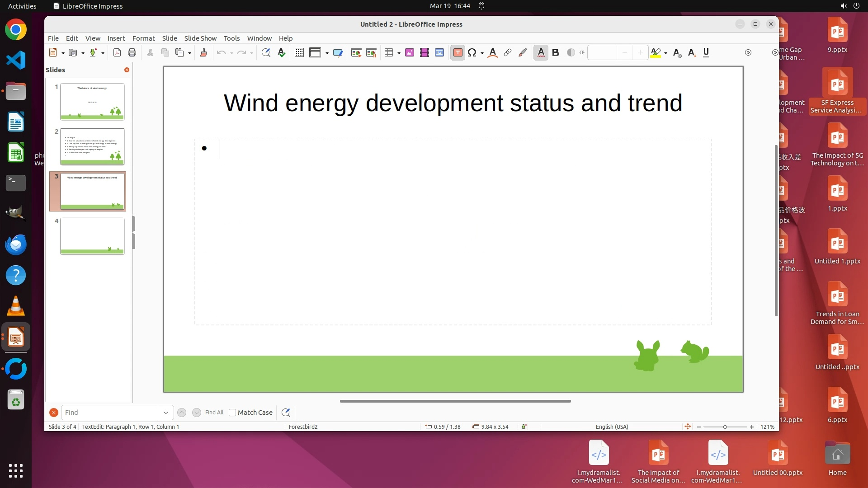Click the Export as PDF icon
868x488 pixels.
coord(117,53)
